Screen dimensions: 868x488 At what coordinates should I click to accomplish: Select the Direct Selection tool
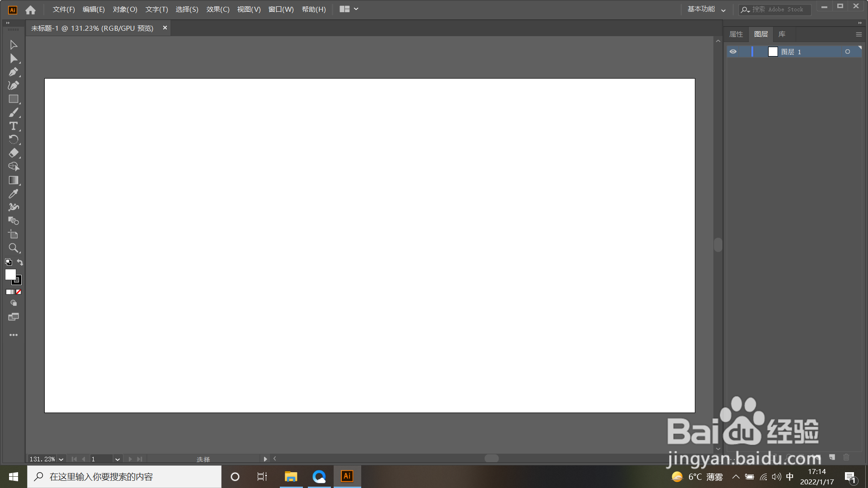(x=13, y=58)
